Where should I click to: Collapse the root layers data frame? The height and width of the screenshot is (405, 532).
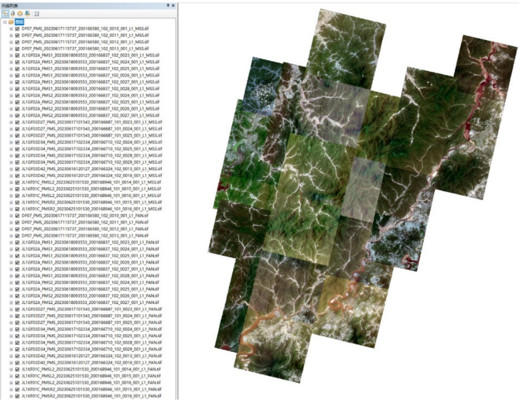(x=5, y=22)
